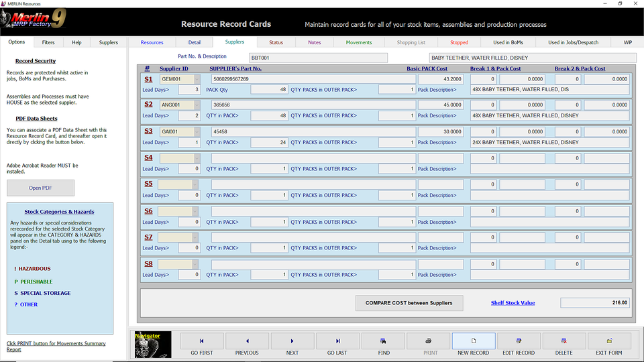Screen dimensions: 644x362
Task: Expand the S3 Supplier ID dropdown
Action: [x=196, y=131]
